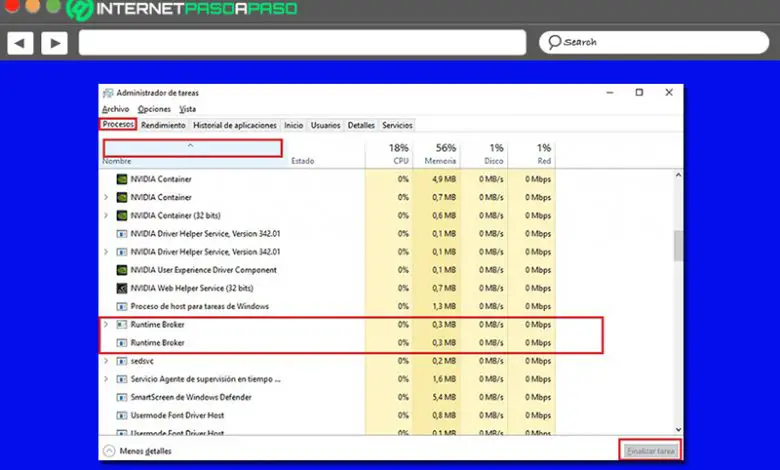The image size is (780, 470).
Task: Click the Search input field
Action: coord(654,43)
